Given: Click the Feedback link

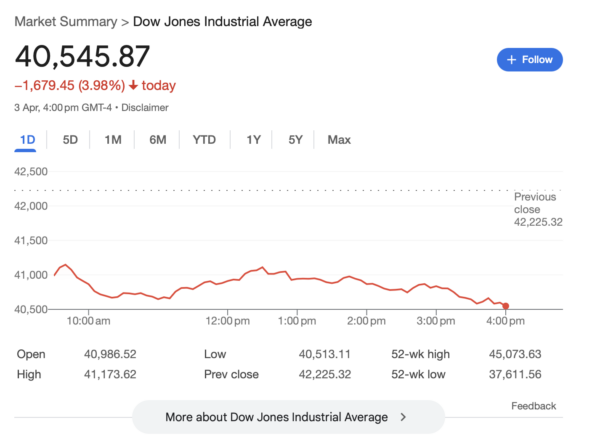Looking at the screenshot, I should (533, 406).
